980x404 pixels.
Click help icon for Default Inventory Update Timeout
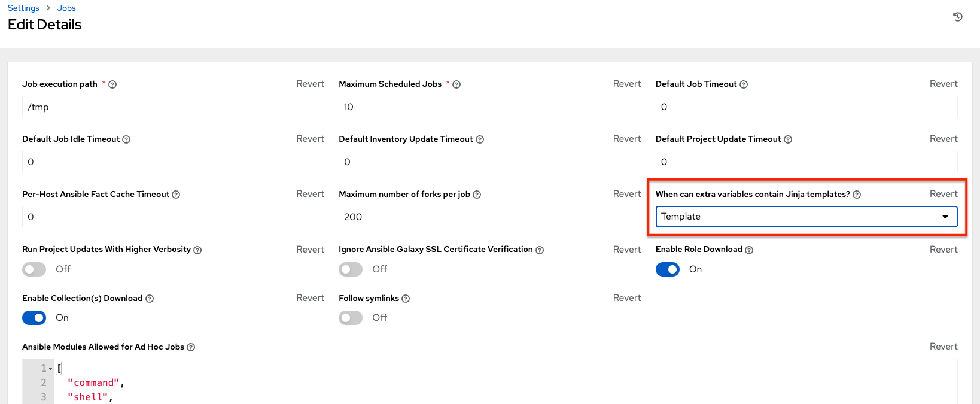(480, 139)
